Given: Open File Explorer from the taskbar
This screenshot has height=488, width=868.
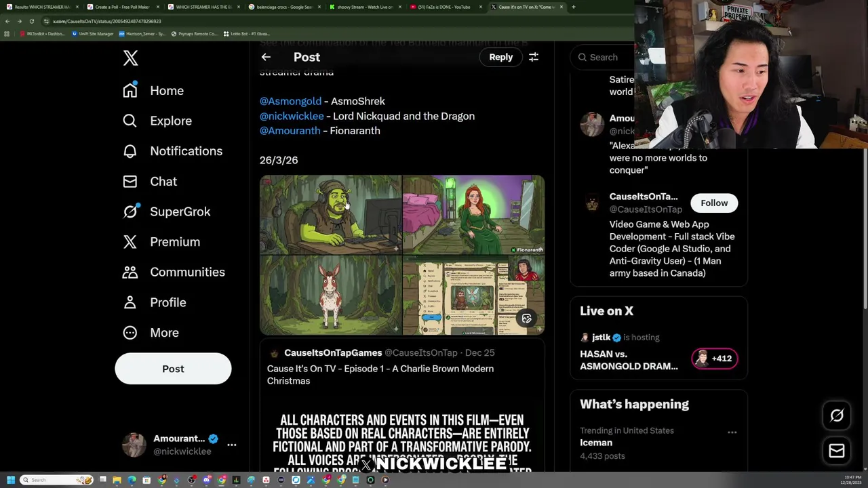Looking at the screenshot, I should 117,480.
